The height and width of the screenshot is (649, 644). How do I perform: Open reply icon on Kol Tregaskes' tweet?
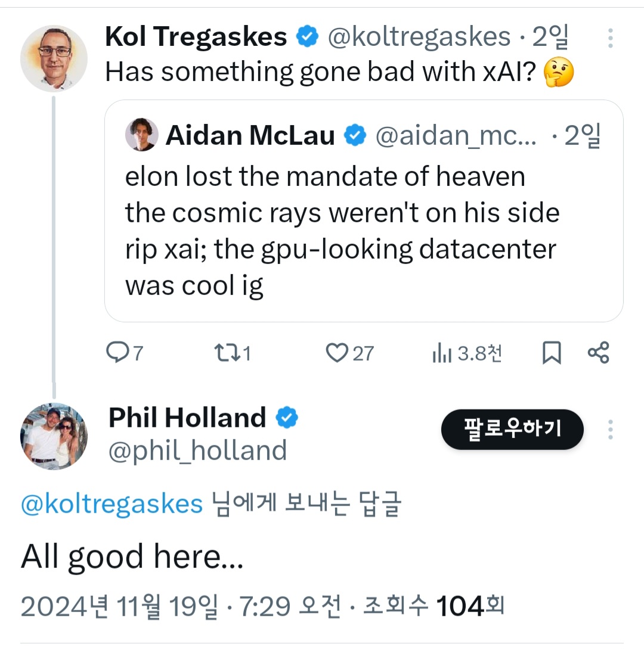click(x=118, y=353)
